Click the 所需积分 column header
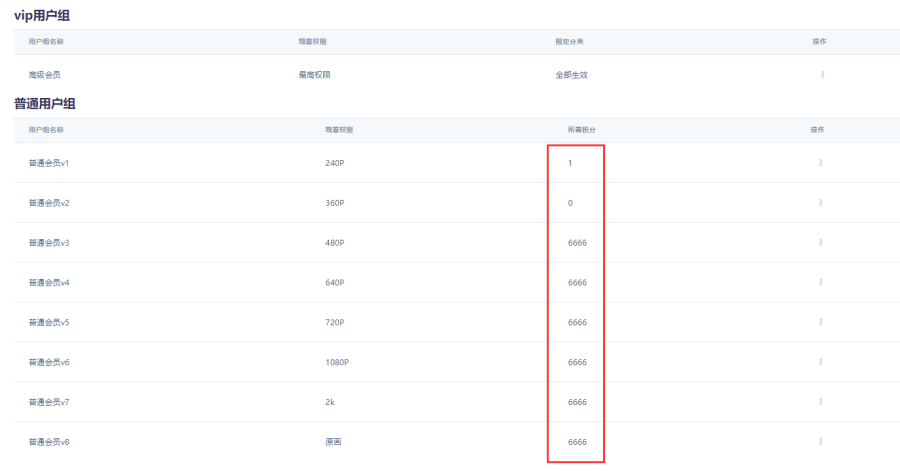Image resolution: width=900 pixels, height=471 pixels. 582,130
